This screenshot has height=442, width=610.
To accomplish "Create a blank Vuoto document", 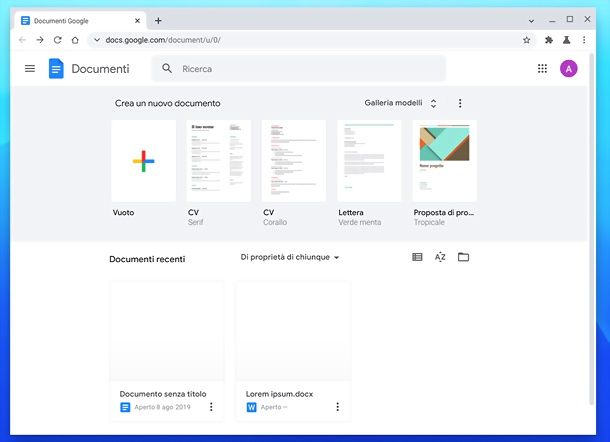I will [144, 161].
